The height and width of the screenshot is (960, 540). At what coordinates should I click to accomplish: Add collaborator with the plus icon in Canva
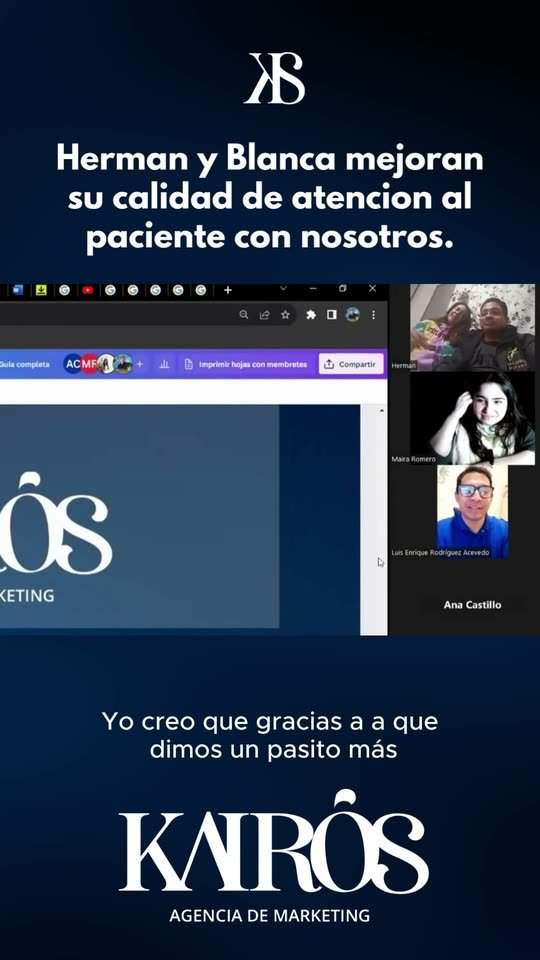(140, 364)
